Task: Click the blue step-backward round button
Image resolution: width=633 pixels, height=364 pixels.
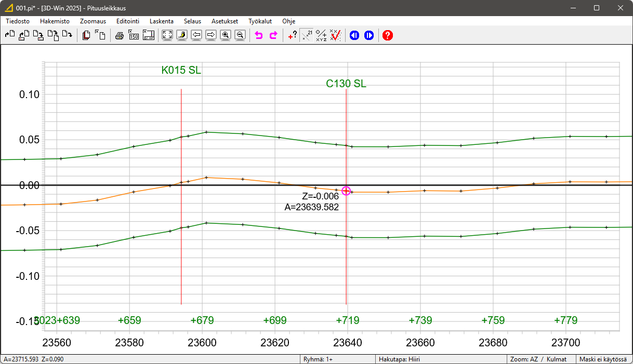Action: point(354,35)
